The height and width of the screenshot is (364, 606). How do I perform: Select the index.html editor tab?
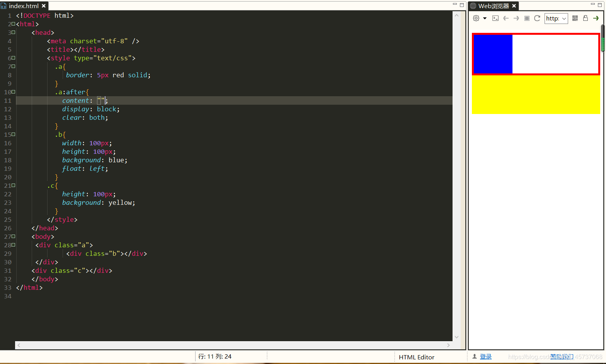pos(24,6)
